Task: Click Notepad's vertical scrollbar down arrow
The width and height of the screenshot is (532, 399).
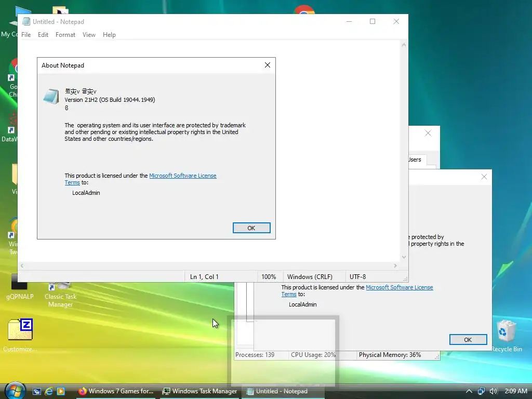Action: coord(404,257)
